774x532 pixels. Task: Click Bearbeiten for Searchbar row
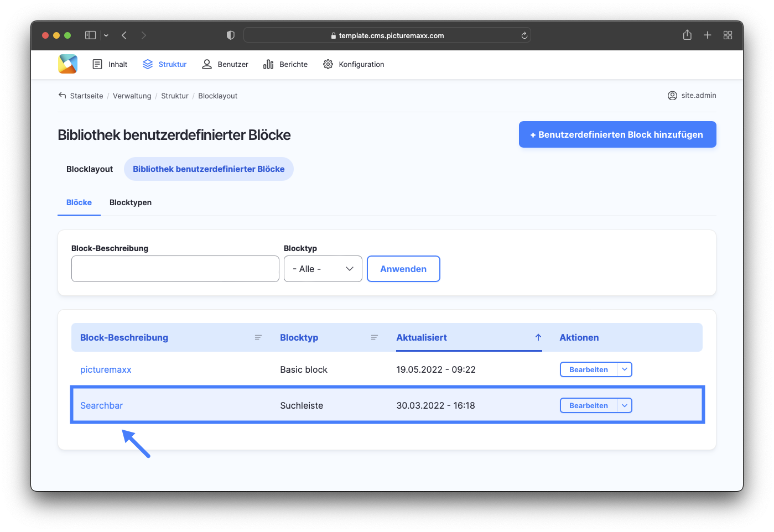click(x=589, y=405)
